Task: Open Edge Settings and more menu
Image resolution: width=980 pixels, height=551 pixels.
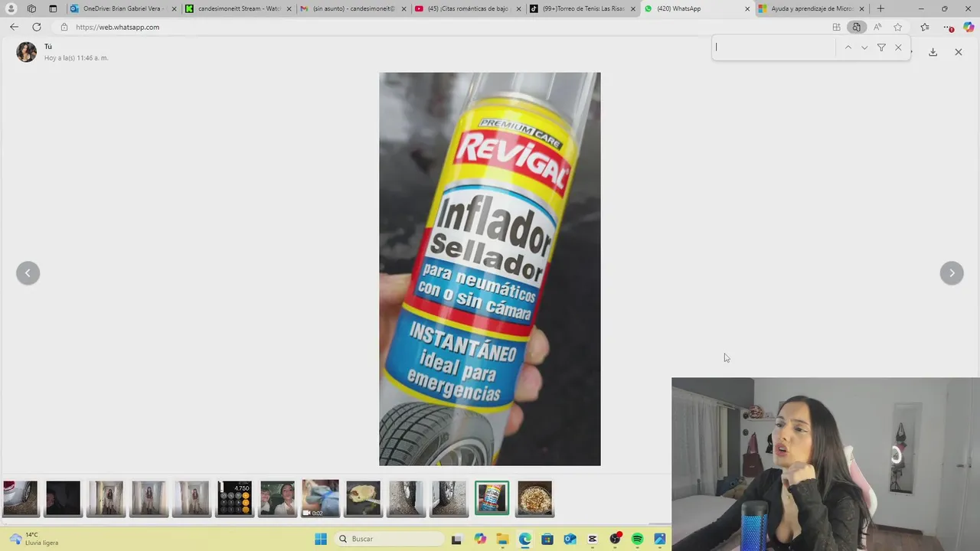Action: click(x=949, y=27)
